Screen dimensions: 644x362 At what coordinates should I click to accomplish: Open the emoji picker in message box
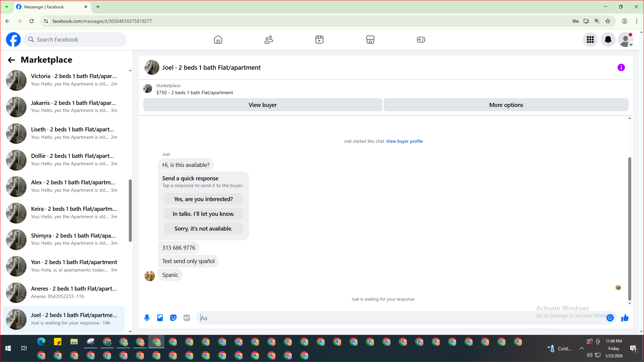click(610, 318)
